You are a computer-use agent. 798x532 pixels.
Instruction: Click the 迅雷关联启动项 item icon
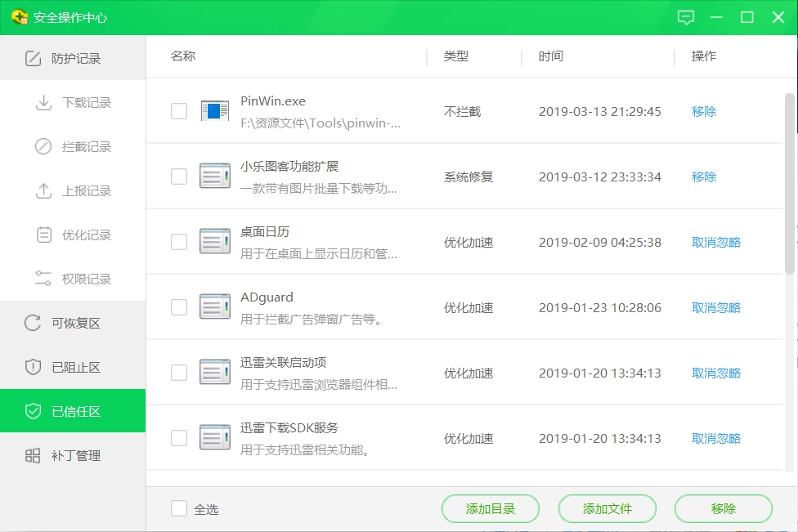tap(215, 373)
